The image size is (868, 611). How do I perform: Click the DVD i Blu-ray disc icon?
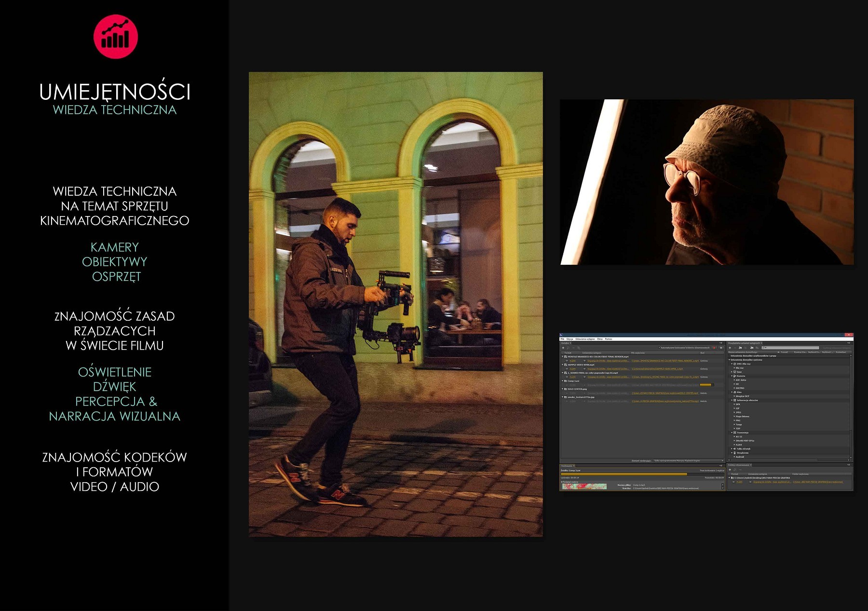(x=735, y=364)
